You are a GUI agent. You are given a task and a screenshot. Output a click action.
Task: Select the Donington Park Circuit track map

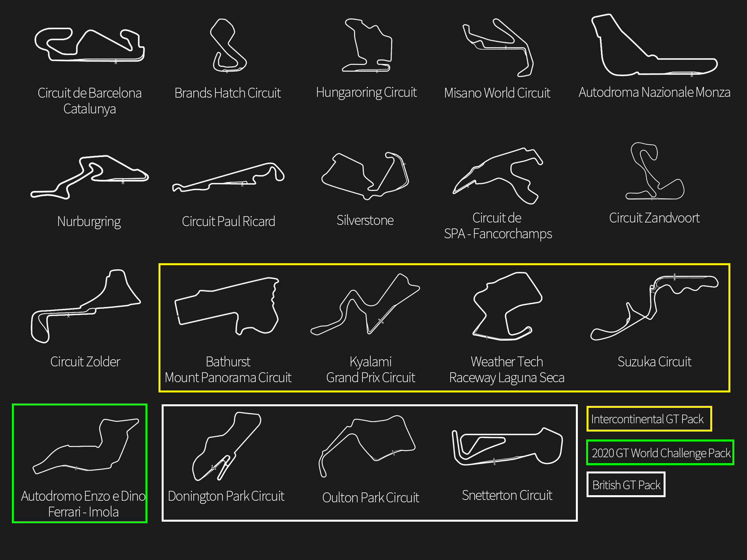[226, 447]
